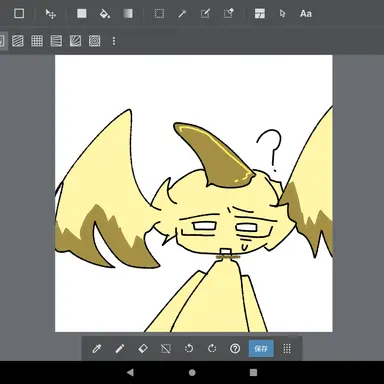
Task: Enable radial lines snap guide
Action: click(75, 41)
